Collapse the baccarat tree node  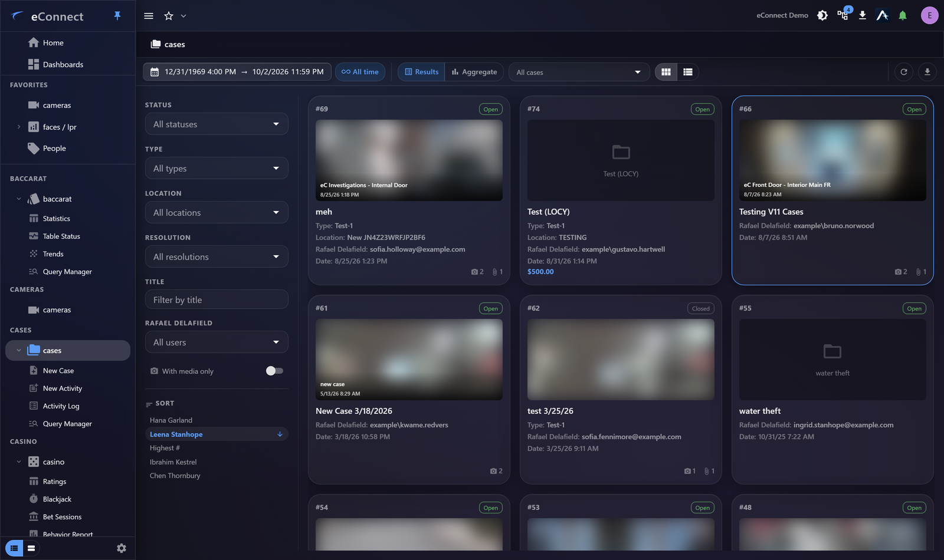(x=19, y=199)
